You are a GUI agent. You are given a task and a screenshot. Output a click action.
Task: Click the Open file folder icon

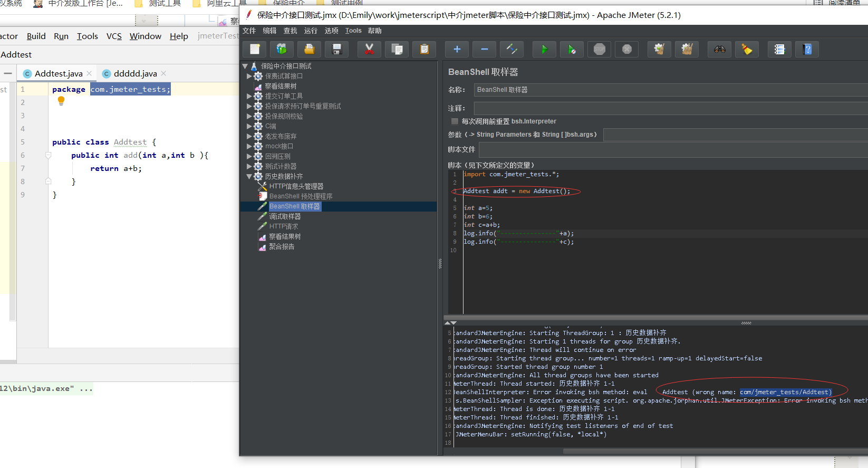[x=310, y=49]
